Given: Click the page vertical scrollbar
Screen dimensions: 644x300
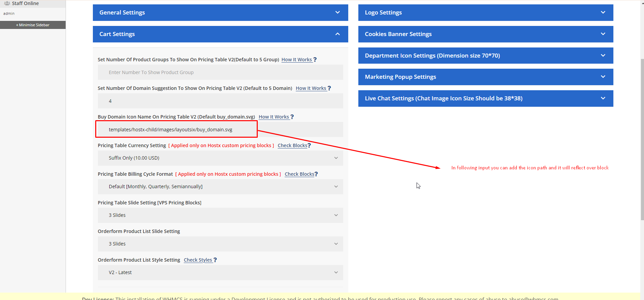Looking at the screenshot, I should [642, 135].
